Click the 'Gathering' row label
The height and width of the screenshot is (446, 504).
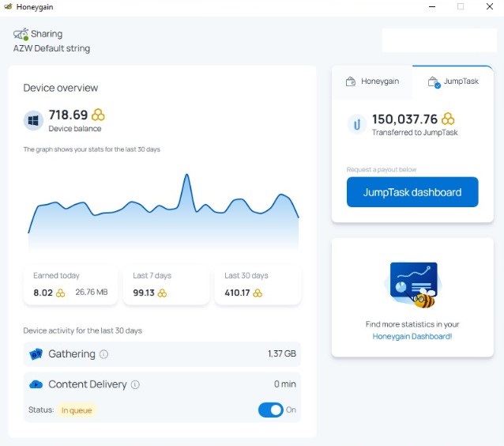(x=72, y=354)
